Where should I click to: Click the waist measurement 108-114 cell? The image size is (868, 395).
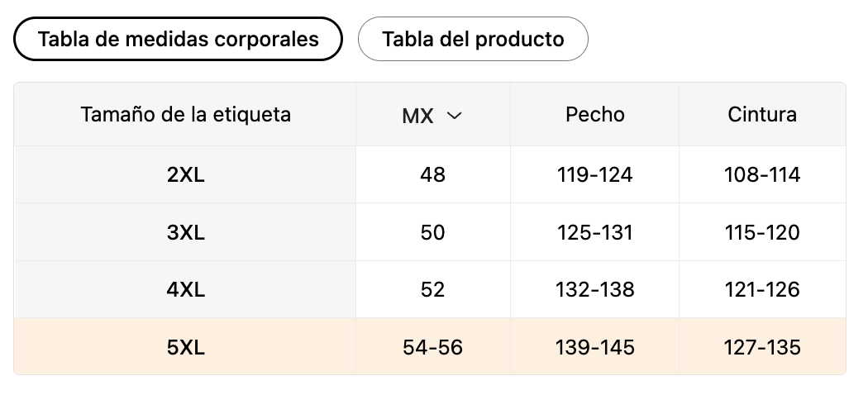762,175
